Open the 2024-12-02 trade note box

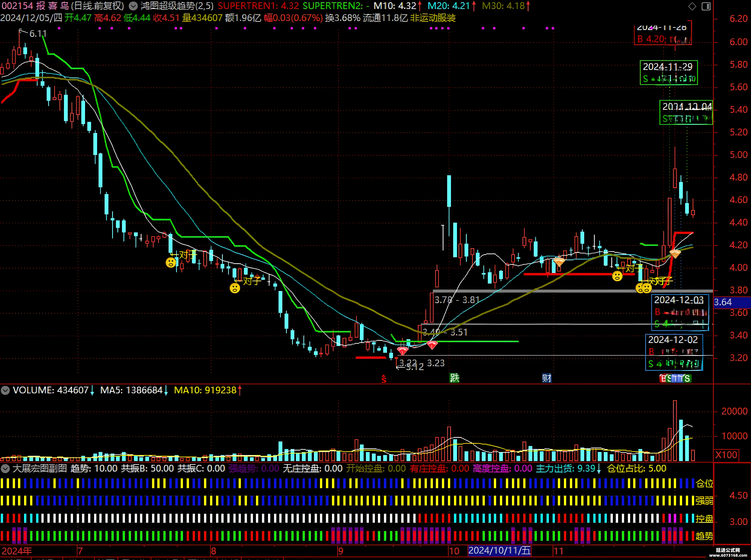pos(674,352)
